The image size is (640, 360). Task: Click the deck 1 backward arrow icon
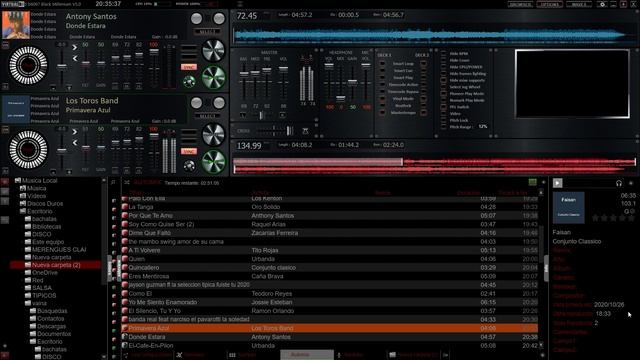click(75, 58)
